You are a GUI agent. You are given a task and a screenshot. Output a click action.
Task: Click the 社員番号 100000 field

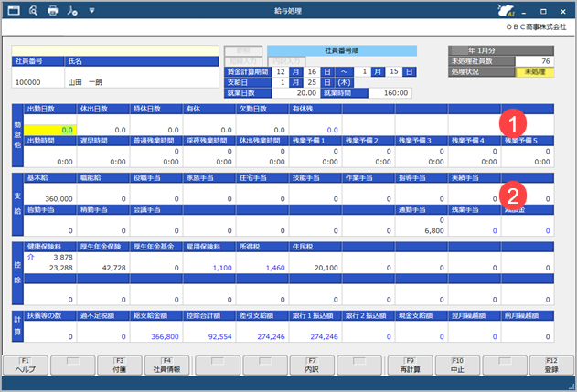click(x=37, y=78)
